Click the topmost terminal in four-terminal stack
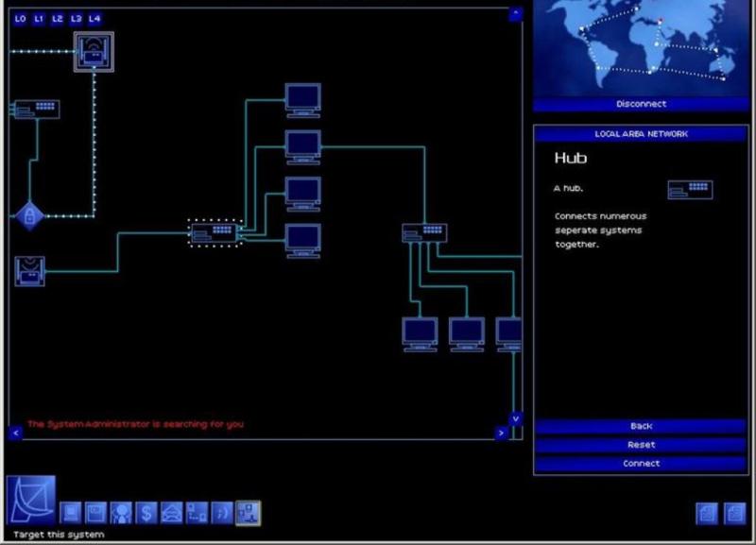The image size is (756, 545). click(x=302, y=98)
